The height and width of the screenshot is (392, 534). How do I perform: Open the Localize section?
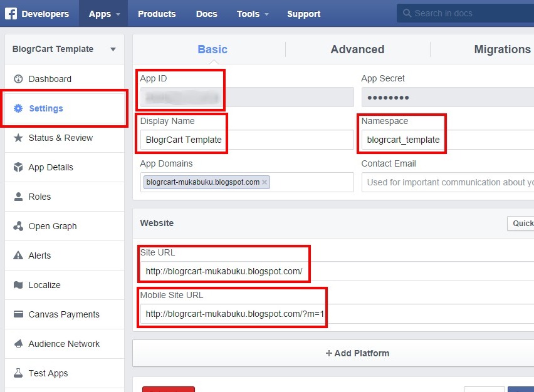coord(65,285)
